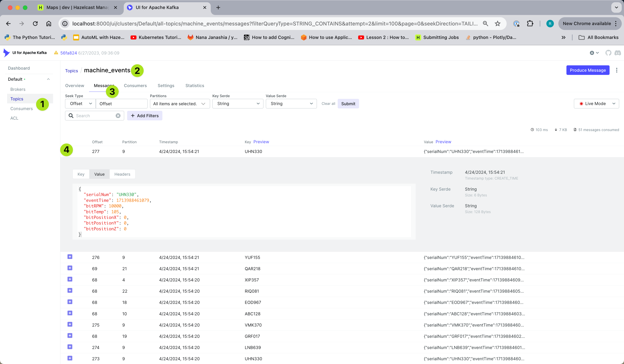The height and width of the screenshot is (364, 624).
Task: Clear the Search field with X icon
Action: 118,116
